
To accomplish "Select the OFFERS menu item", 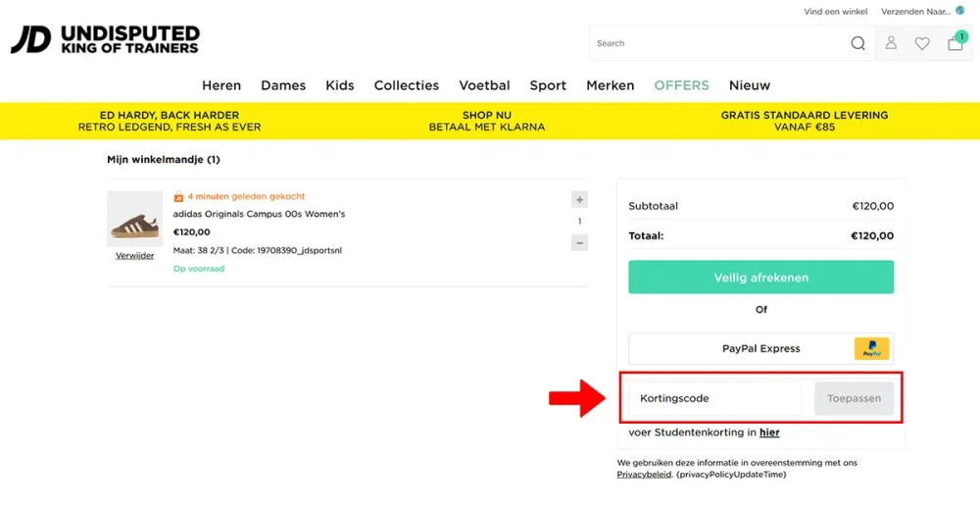I will [681, 85].
